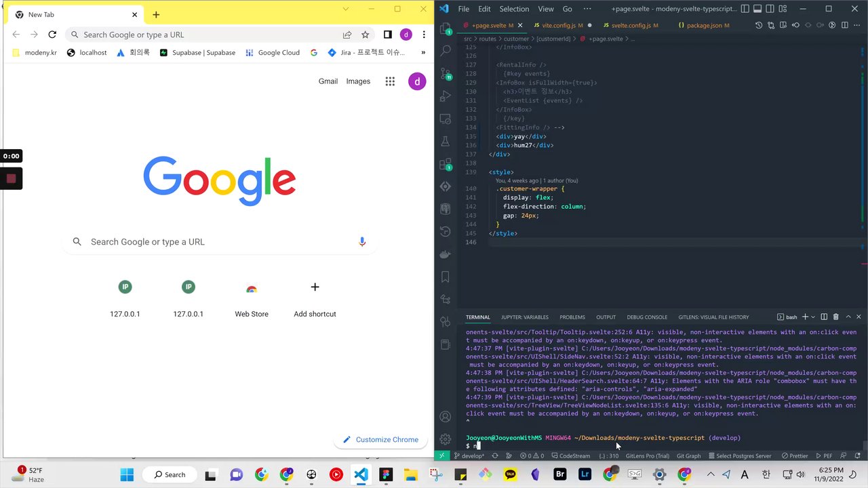Expand the terminal launch profile dropdown
Viewport: 868px width, 488px height.
813,317
